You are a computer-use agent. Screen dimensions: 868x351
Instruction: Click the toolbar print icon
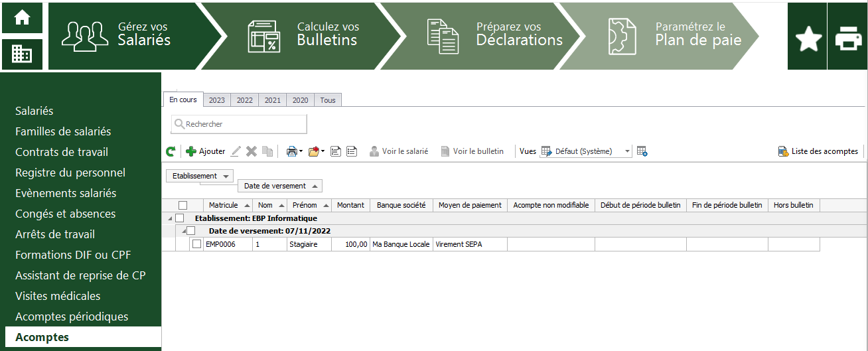[293, 151]
